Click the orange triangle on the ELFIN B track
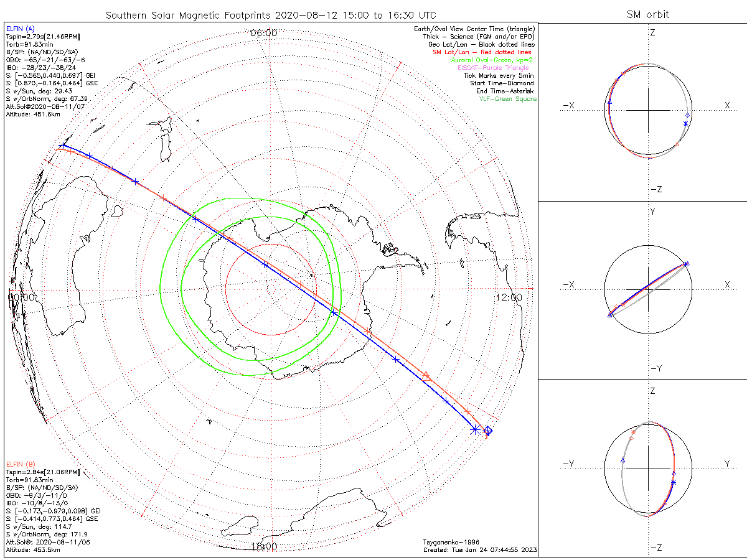Image resolution: width=747 pixels, height=560 pixels. (426, 375)
